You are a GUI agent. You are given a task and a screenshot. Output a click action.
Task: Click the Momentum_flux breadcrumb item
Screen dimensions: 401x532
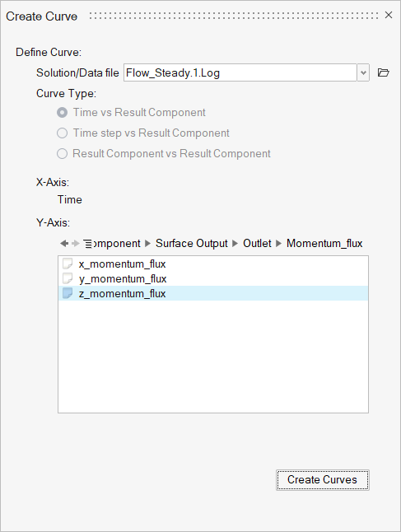(324, 243)
